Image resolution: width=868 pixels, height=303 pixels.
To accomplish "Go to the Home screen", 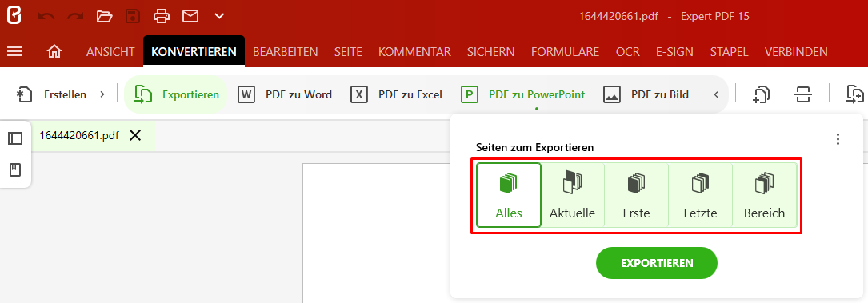I will [x=54, y=51].
